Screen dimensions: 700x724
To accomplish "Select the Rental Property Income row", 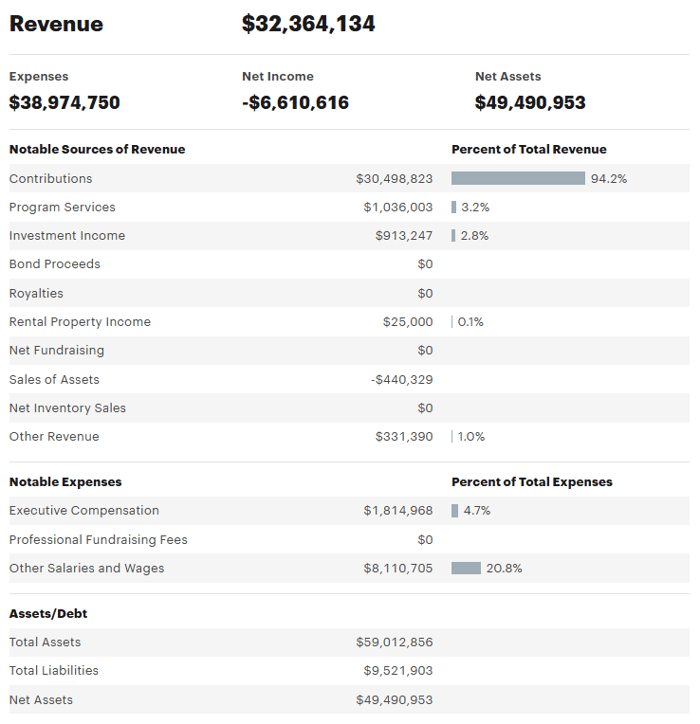I will point(80,322).
